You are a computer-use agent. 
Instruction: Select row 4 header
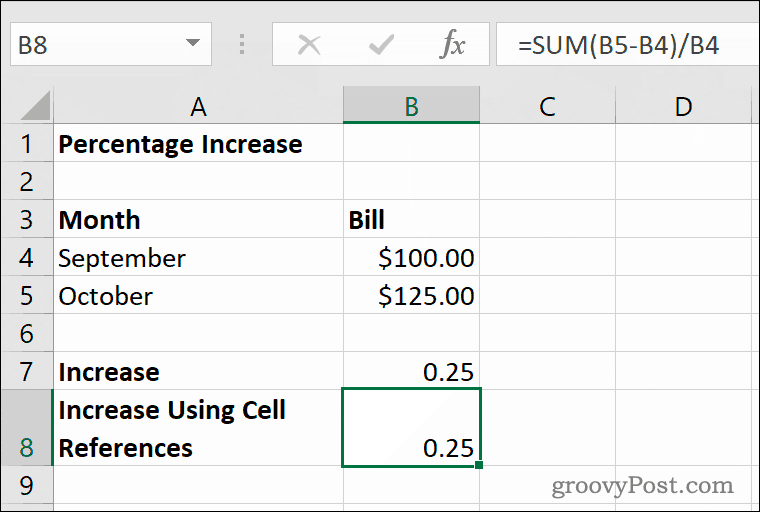click(x=27, y=257)
